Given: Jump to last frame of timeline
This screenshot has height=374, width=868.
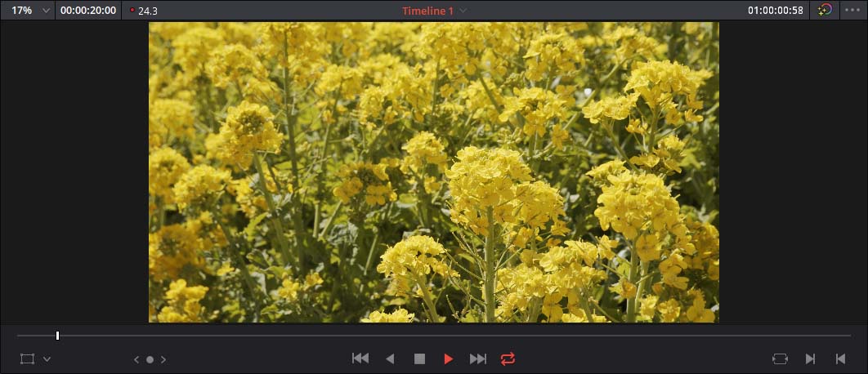Looking at the screenshot, I should pos(478,359).
